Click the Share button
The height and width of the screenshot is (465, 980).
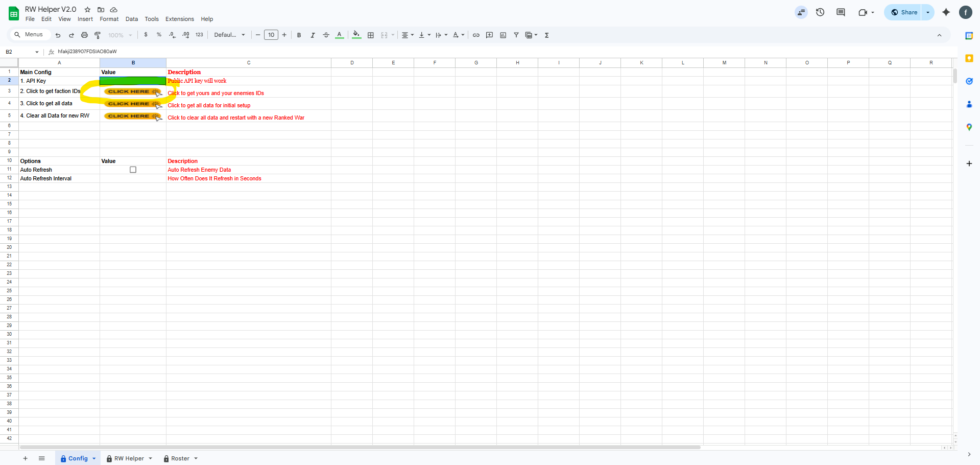pos(904,12)
